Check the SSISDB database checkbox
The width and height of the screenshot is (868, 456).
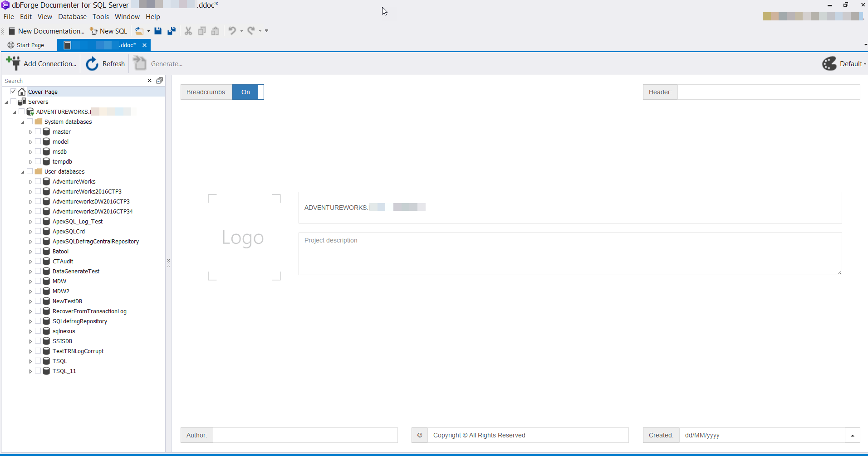click(38, 341)
